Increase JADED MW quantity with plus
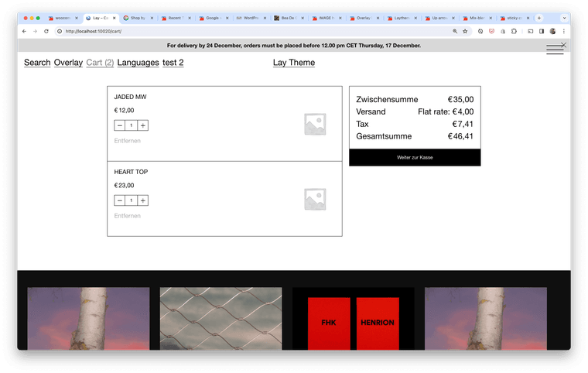This screenshot has height=373, width=588. [x=143, y=125]
